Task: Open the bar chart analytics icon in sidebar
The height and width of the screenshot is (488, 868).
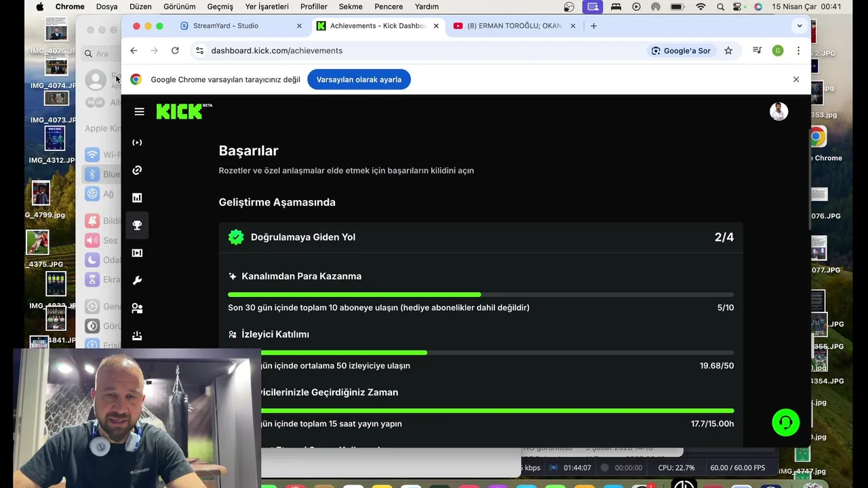Action: point(137,198)
